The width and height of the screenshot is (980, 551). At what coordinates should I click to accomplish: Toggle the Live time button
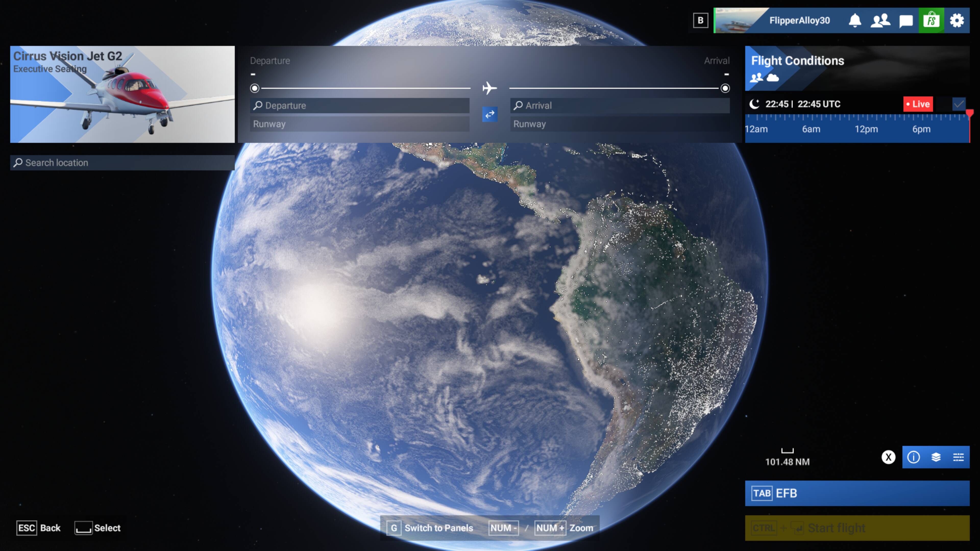pyautogui.click(x=918, y=104)
